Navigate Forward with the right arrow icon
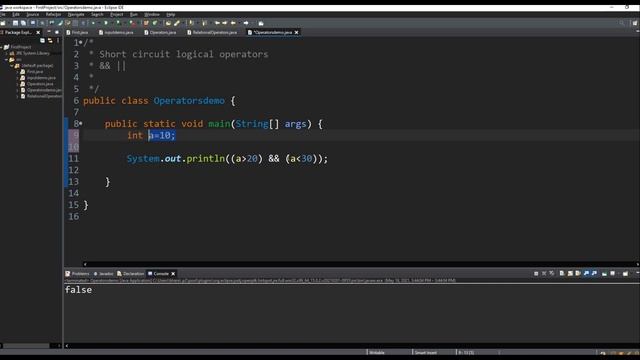 (x=246, y=23)
